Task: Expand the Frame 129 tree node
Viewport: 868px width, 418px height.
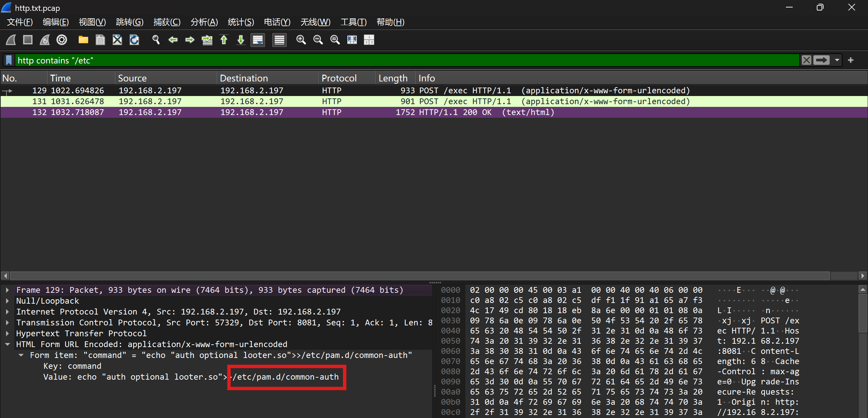Action: tap(7, 290)
